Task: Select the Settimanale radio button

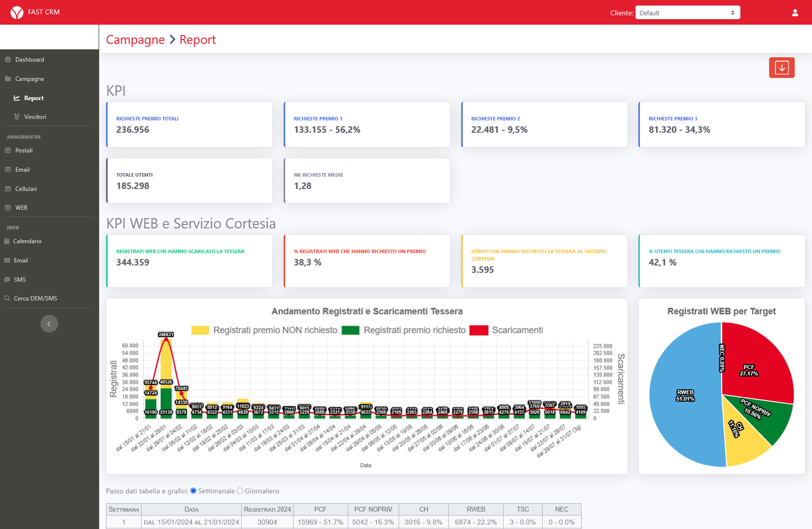Action: 193,490
